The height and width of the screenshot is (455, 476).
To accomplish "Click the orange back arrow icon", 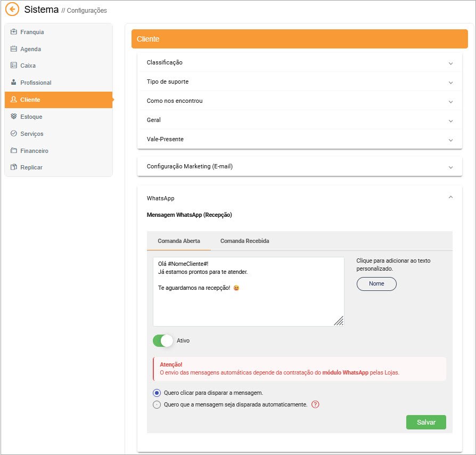I will (x=12, y=9).
